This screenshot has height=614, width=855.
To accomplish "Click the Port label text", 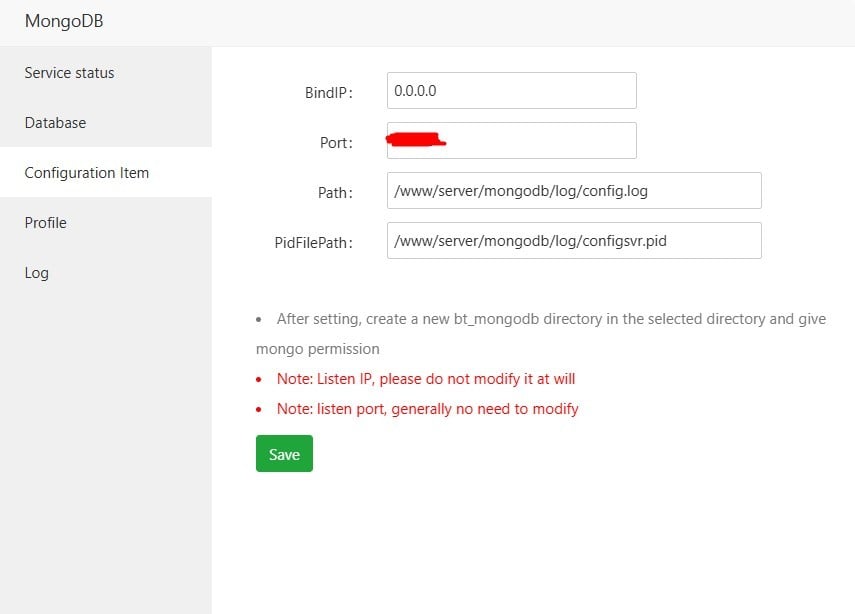I will click(x=336, y=143).
